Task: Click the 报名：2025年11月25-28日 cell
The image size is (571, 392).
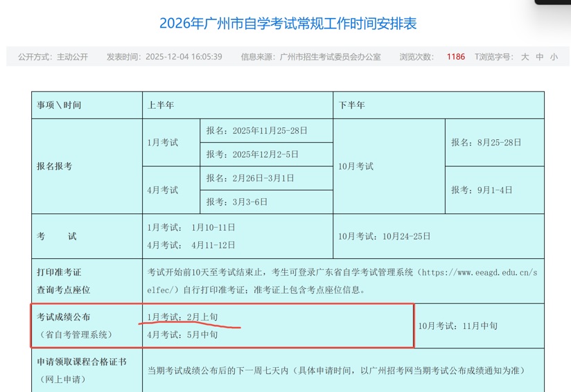Action: pos(256,130)
